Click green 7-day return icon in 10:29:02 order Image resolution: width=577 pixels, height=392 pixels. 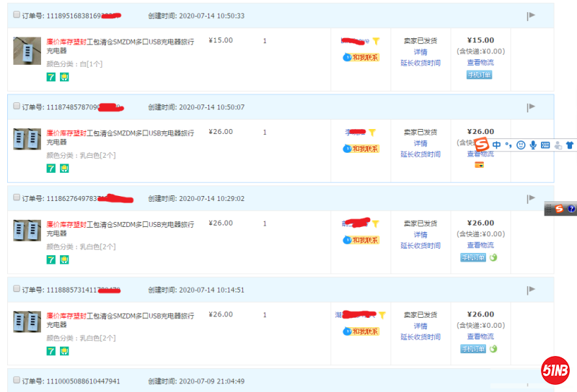[x=50, y=259]
